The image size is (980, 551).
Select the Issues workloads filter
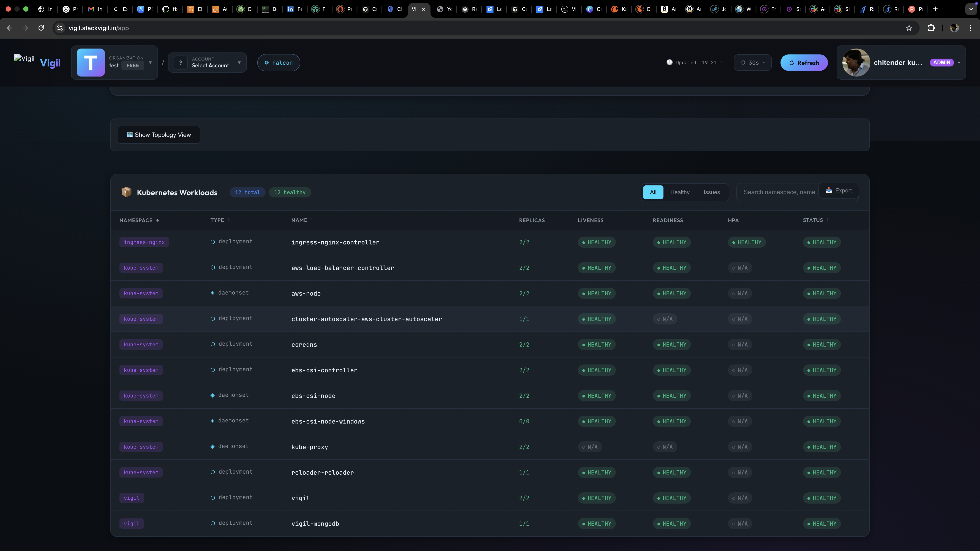[711, 192]
